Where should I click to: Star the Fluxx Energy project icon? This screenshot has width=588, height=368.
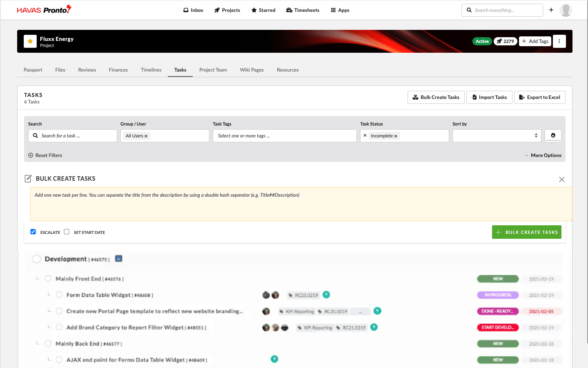coord(30,41)
